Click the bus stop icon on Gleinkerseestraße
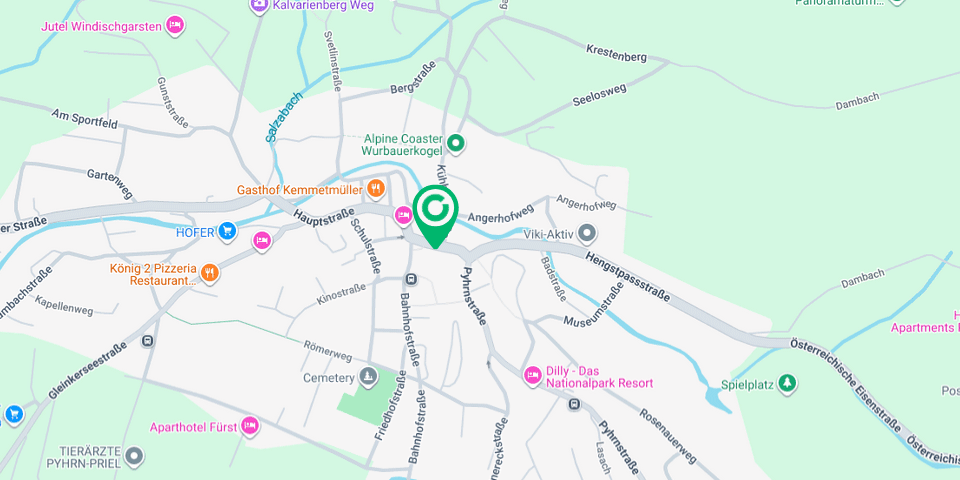 pos(147,341)
